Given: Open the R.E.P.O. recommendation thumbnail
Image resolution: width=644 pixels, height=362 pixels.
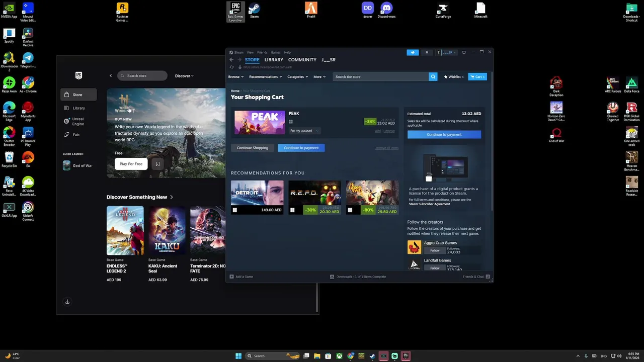Looking at the screenshot, I should tap(315, 193).
